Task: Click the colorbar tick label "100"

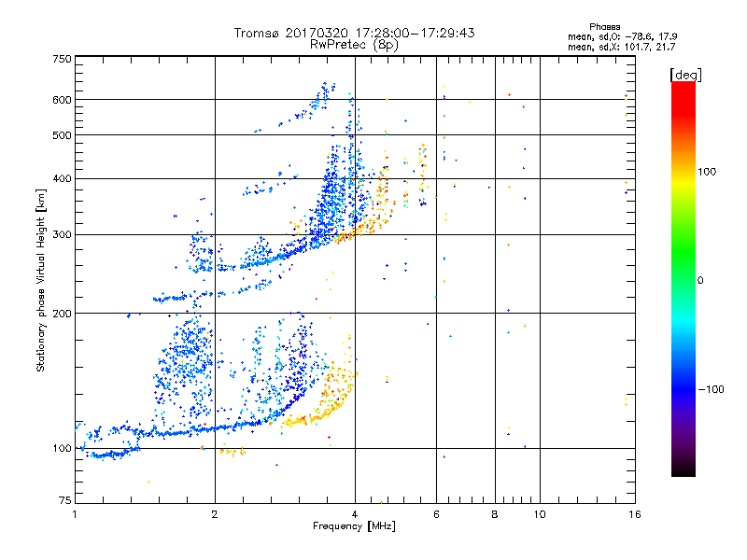Action: [x=707, y=172]
